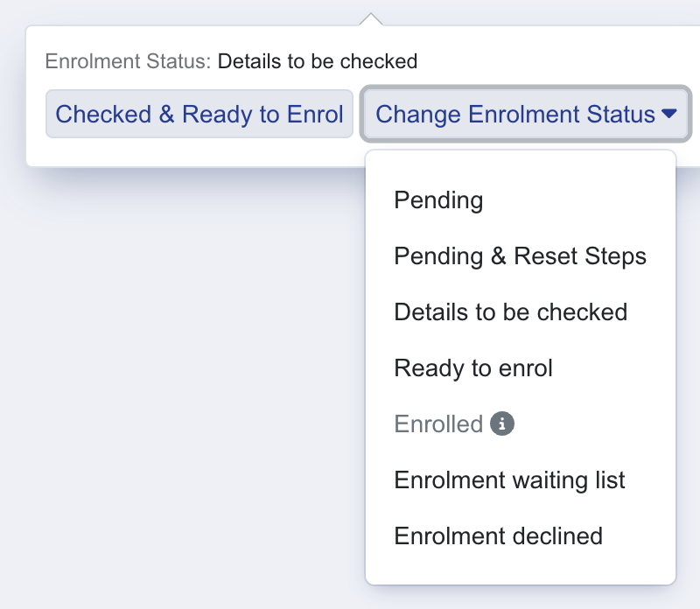Click the caret arrow on Change Enrolment Status
700x609 pixels.
[x=669, y=114]
